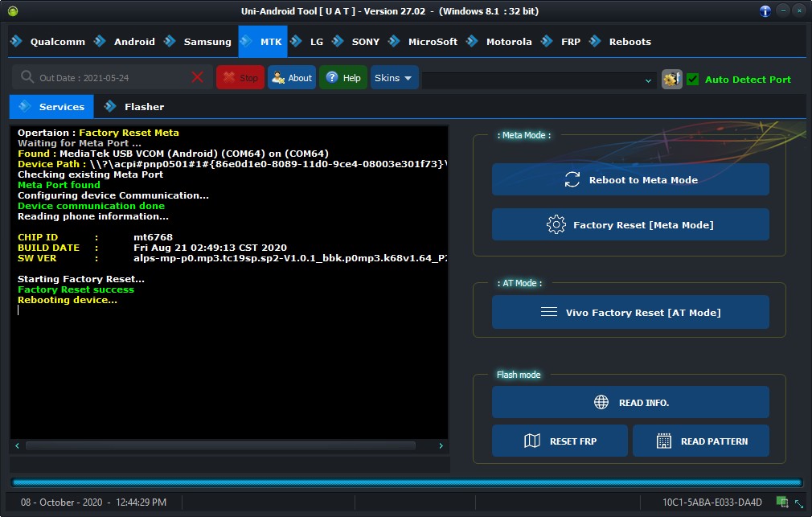Click the green app logo icon
The image size is (812, 517).
13,11
